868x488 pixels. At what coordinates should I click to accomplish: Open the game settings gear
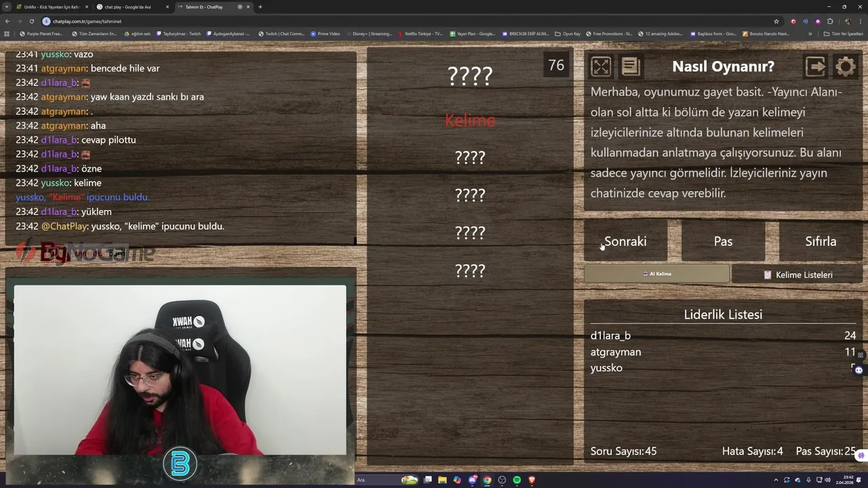pyautogui.click(x=846, y=66)
